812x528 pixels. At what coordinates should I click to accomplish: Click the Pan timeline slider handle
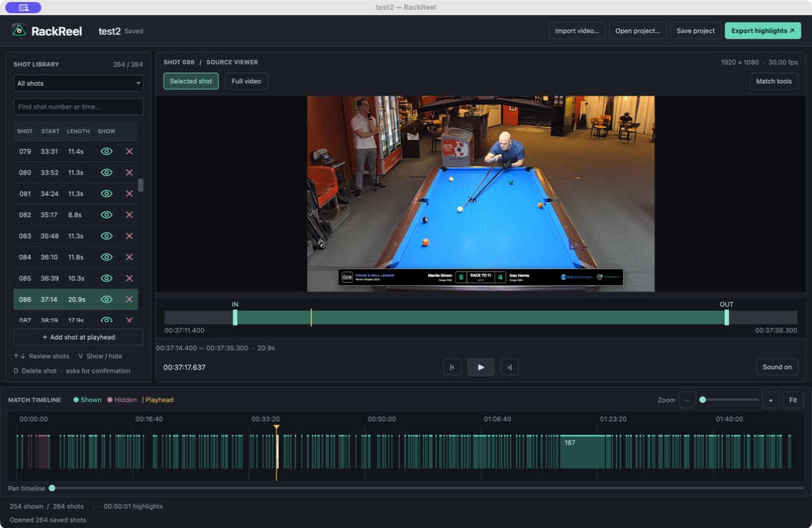coord(52,488)
